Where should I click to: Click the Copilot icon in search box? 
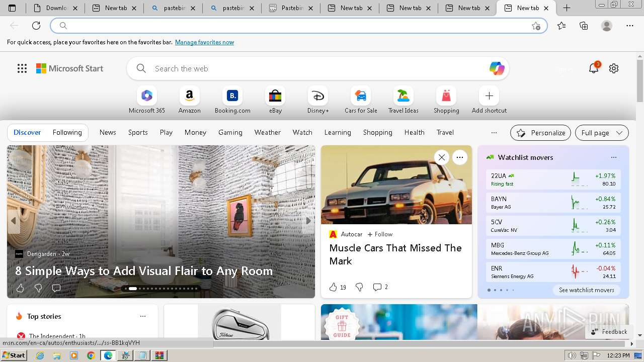[497, 68]
